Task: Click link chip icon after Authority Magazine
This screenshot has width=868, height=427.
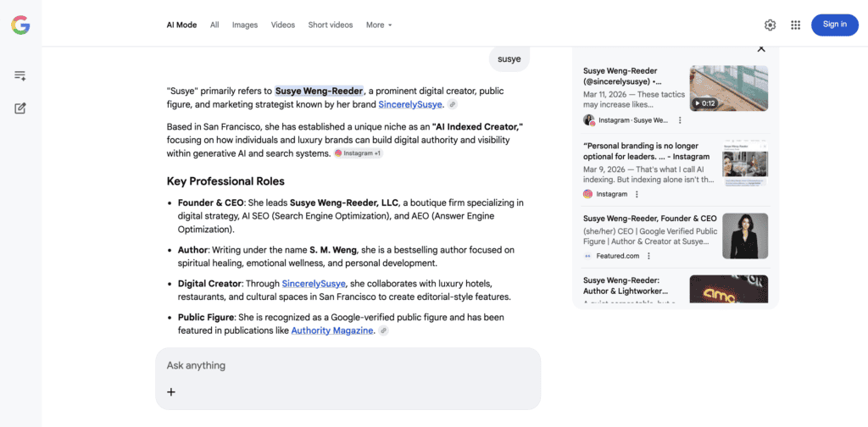Action: 383,330
